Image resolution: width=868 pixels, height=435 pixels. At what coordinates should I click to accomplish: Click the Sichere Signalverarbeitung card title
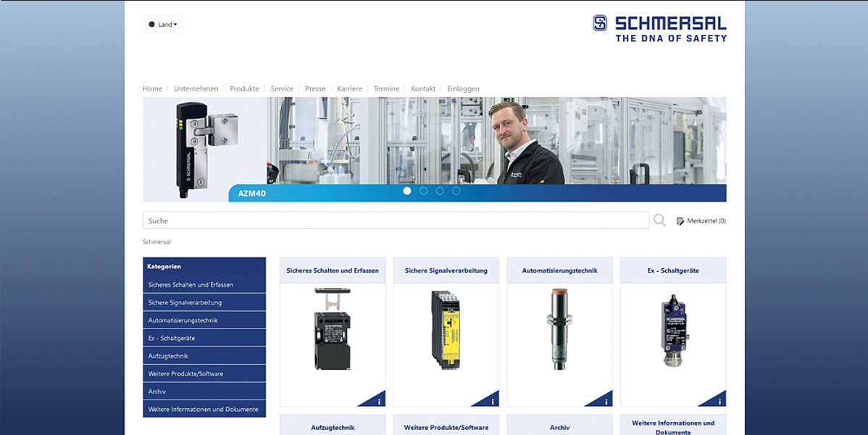point(446,270)
